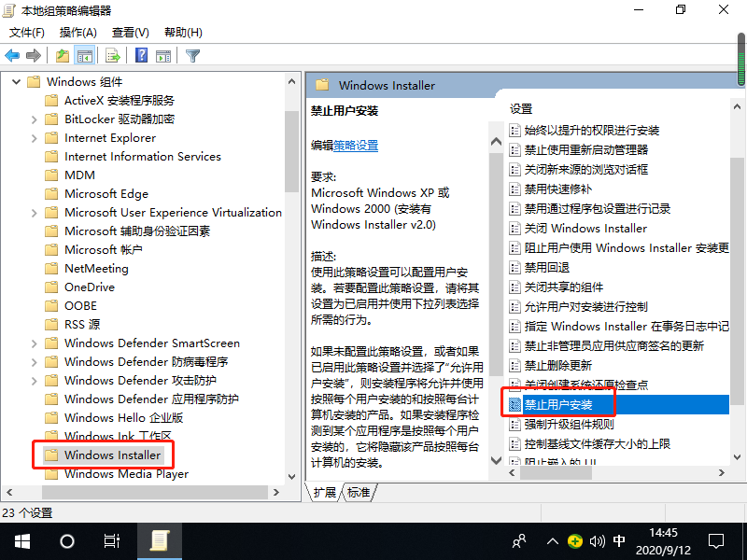Click the Up one level folder icon
The image size is (747, 560).
[62, 55]
